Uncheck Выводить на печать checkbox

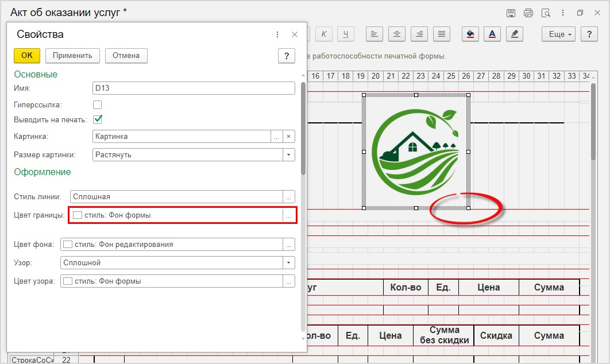click(x=97, y=119)
